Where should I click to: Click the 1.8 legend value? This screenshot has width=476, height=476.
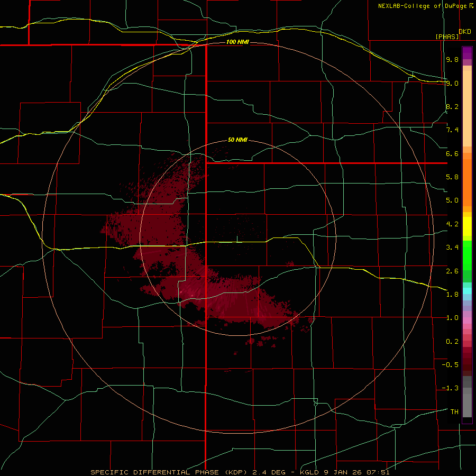click(452, 295)
